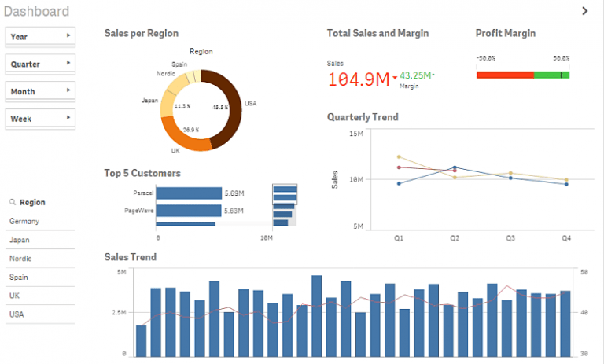Click the Region filter header

(x=32, y=202)
